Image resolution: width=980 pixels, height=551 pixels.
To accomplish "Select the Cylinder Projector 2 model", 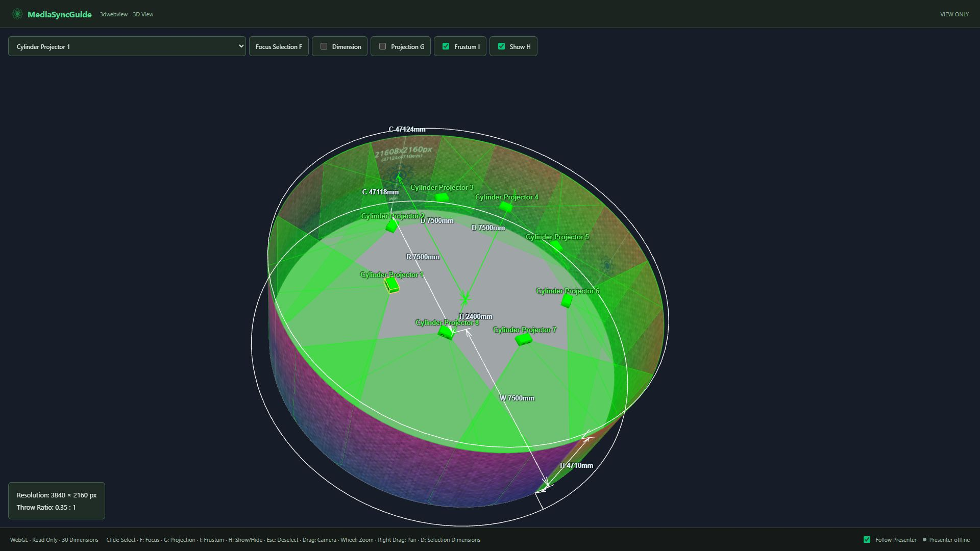I will pos(391,226).
